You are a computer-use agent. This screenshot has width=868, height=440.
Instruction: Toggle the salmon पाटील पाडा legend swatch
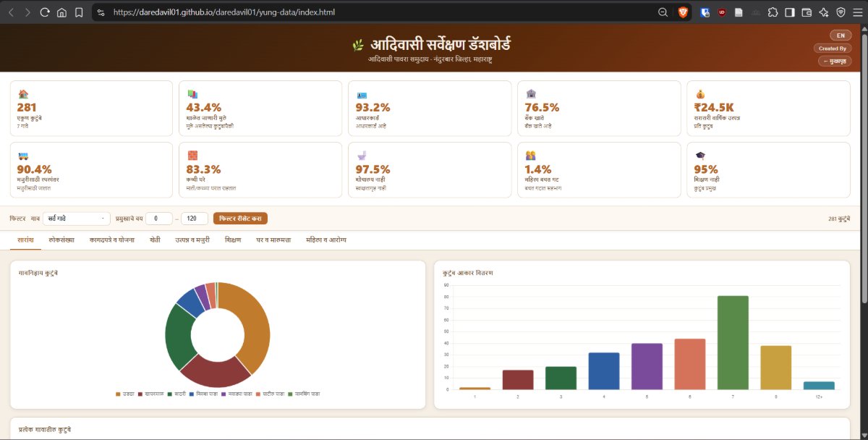257,394
